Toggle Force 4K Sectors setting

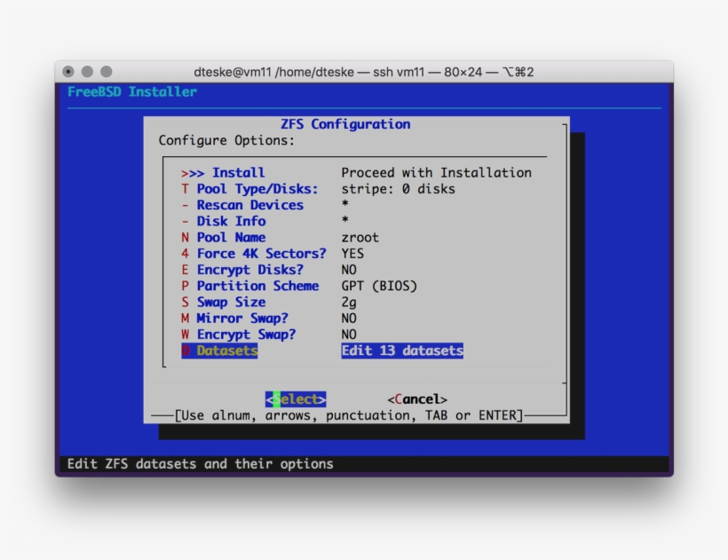(x=261, y=254)
